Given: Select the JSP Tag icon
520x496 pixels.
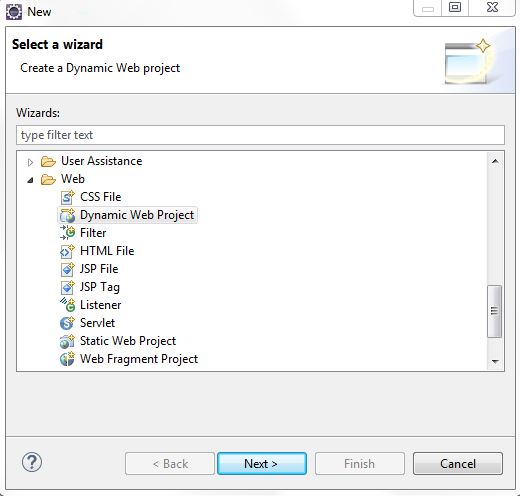Looking at the screenshot, I should pyautogui.click(x=67, y=287).
